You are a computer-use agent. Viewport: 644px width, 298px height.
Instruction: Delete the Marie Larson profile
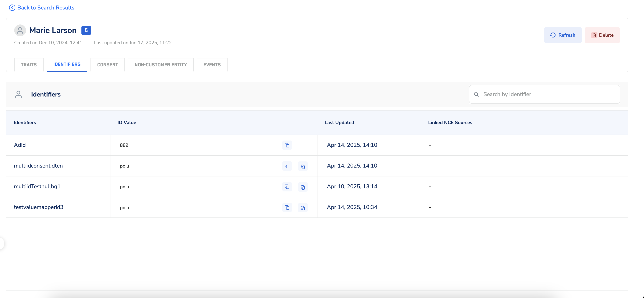pos(602,35)
